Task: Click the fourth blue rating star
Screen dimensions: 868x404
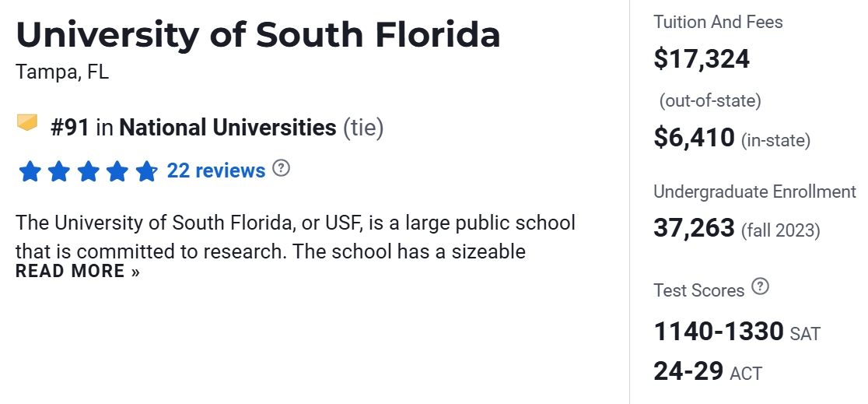Action: pyautogui.click(x=117, y=171)
